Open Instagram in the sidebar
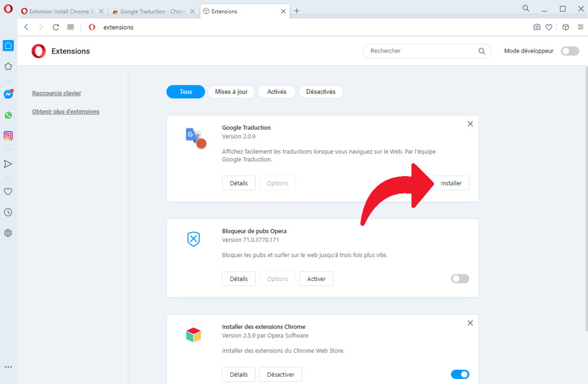The image size is (588, 384). pyautogui.click(x=8, y=136)
